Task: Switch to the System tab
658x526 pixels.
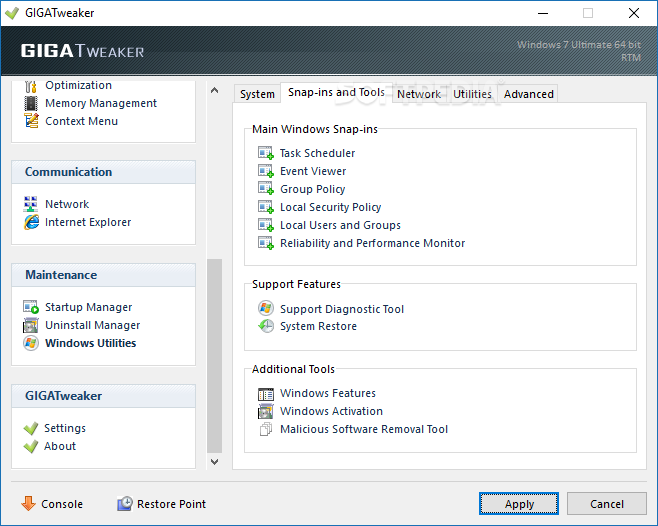Action: (x=257, y=94)
